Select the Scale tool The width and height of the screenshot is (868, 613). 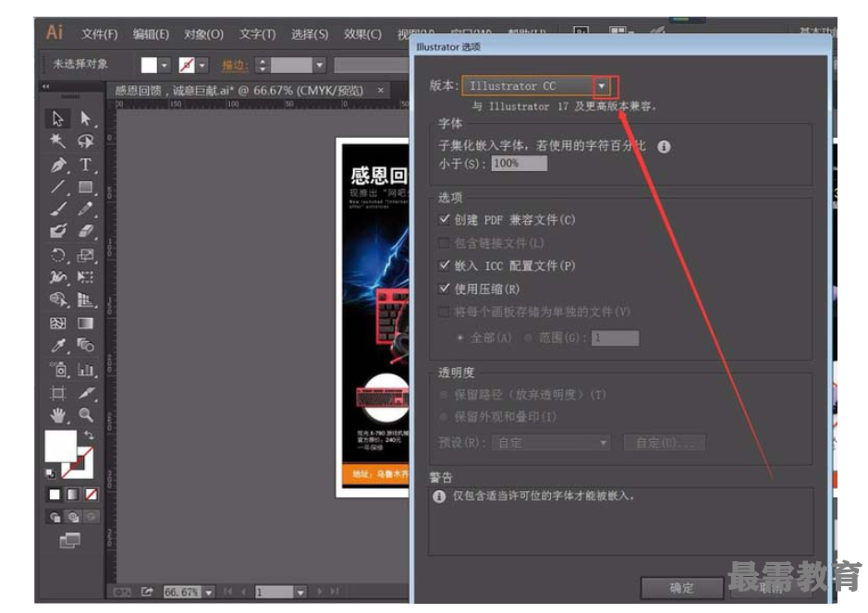pyautogui.click(x=85, y=255)
